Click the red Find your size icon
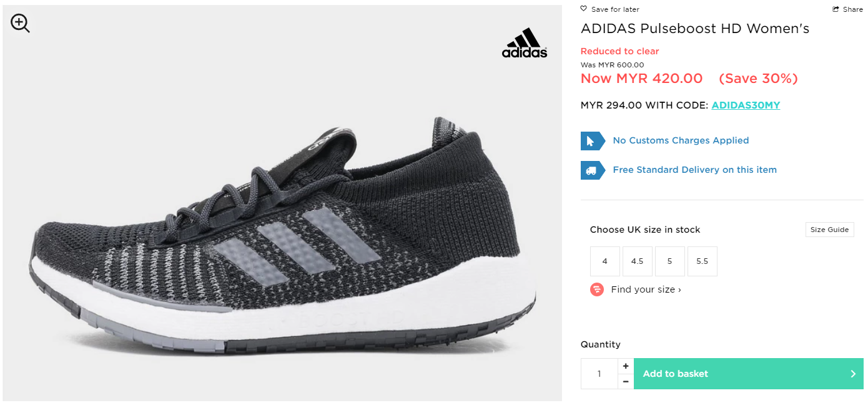The width and height of the screenshot is (868, 408). pos(597,289)
